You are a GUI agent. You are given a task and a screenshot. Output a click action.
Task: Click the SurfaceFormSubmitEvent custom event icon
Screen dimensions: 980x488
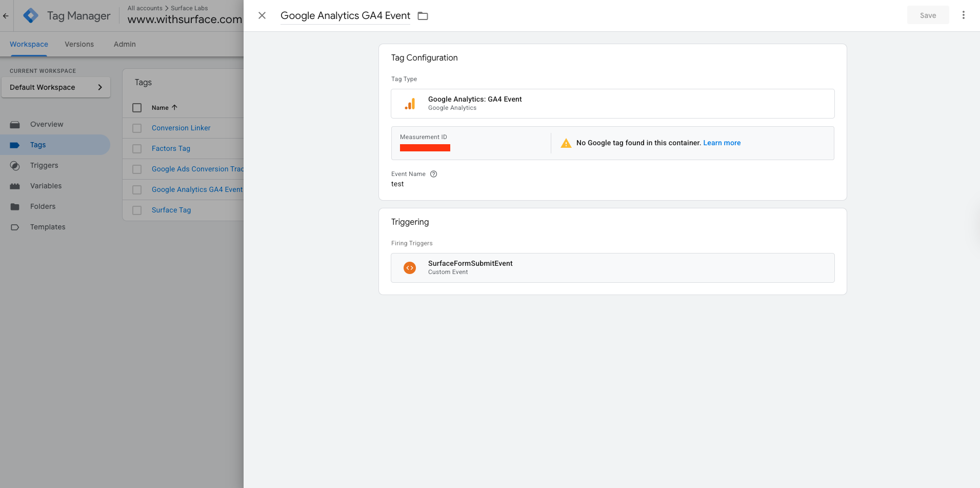point(410,267)
